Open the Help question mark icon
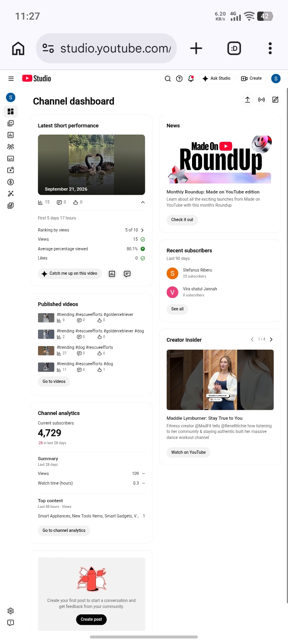The height and width of the screenshot is (644, 288). tap(180, 78)
